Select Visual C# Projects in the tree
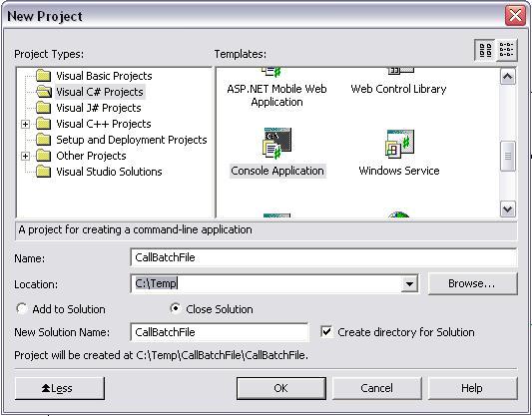This screenshot has height=416, width=532. pos(100,92)
